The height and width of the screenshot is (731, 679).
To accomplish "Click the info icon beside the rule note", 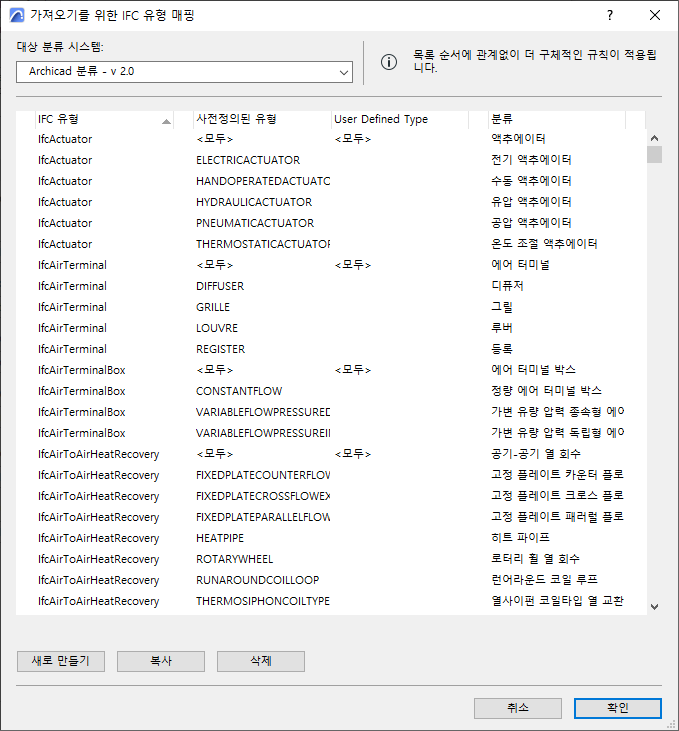I will (x=389, y=62).
